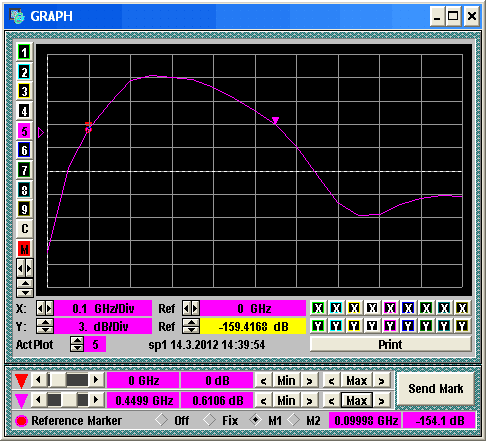
Task: Select plot 4 button
Action: point(24,111)
